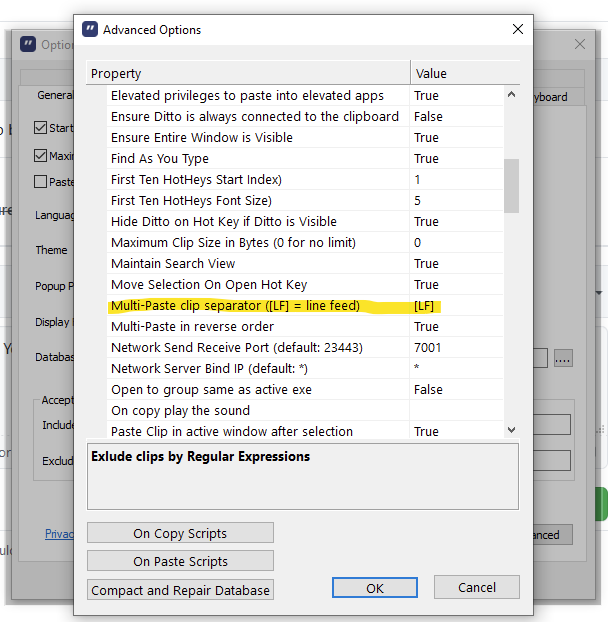
Task: Toggle the Maxi checkbox in Options window
Action: tap(40, 156)
